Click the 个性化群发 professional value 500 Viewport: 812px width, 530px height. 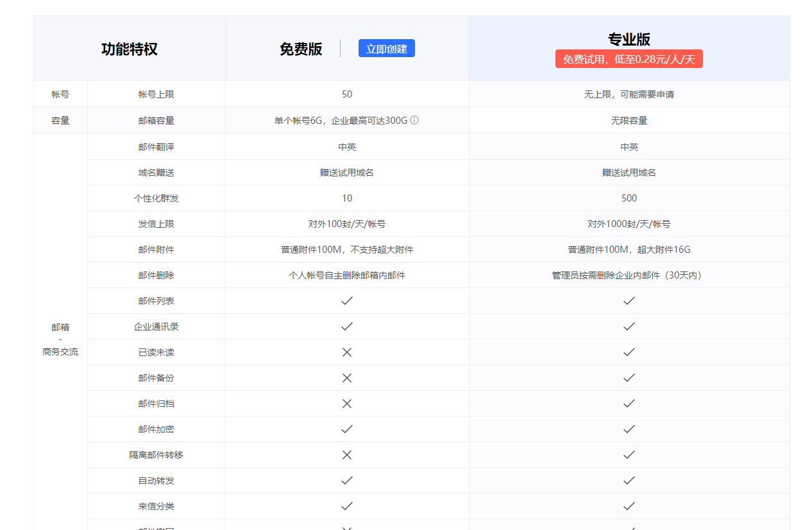coord(629,198)
